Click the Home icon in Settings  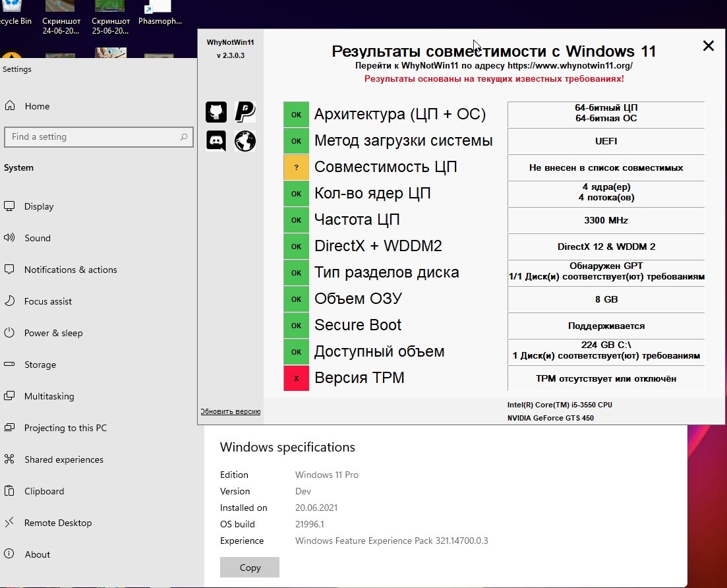[10, 105]
